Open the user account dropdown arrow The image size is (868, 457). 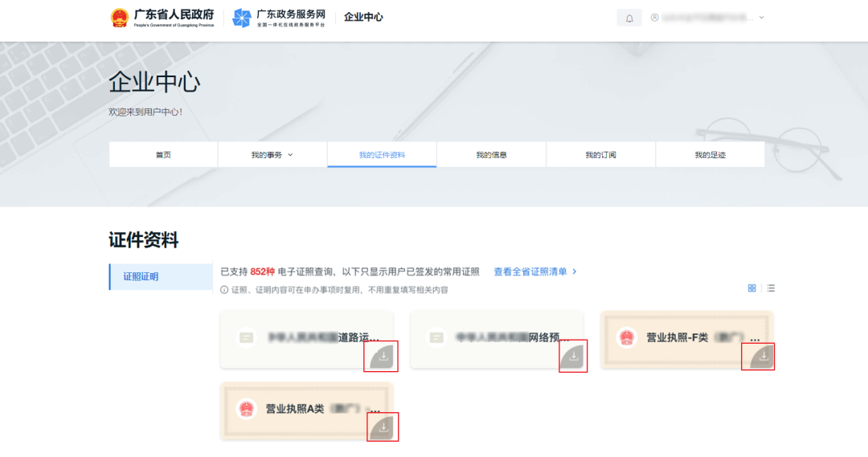coord(761,18)
